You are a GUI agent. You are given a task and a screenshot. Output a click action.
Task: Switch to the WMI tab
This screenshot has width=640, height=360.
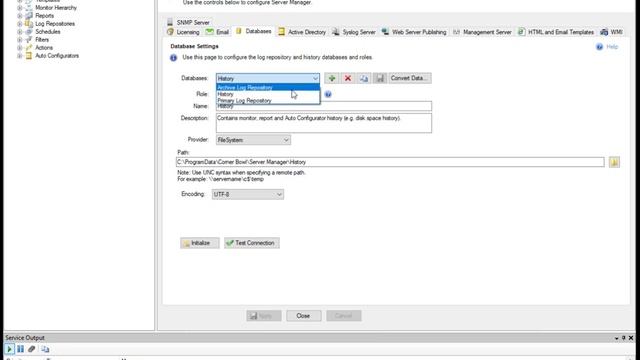(x=611, y=32)
